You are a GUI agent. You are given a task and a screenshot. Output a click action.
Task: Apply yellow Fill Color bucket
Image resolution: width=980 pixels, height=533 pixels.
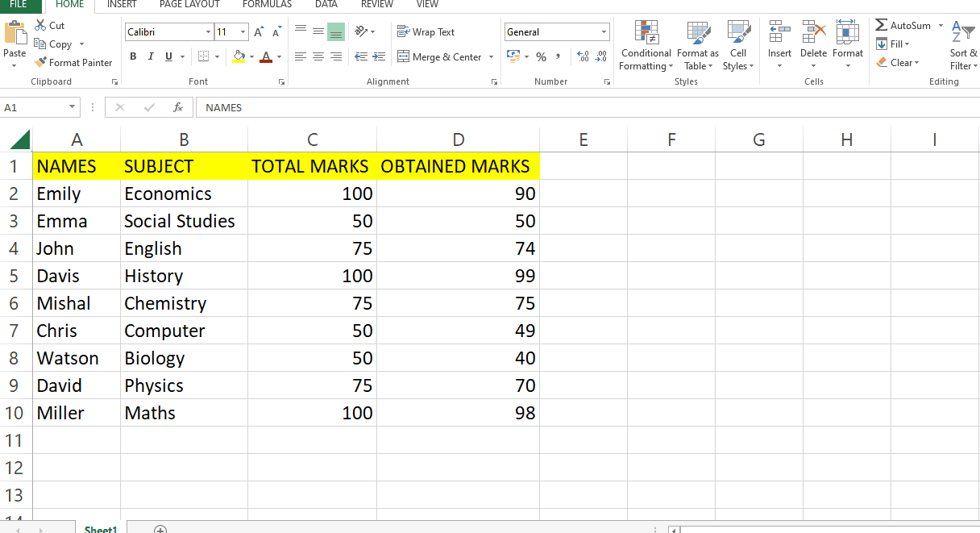tap(238, 56)
